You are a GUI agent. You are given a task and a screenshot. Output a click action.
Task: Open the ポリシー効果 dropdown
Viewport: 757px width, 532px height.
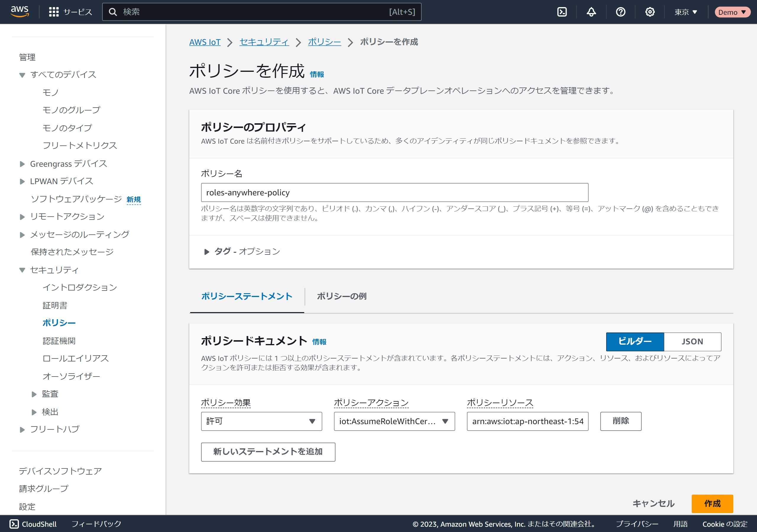click(261, 421)
